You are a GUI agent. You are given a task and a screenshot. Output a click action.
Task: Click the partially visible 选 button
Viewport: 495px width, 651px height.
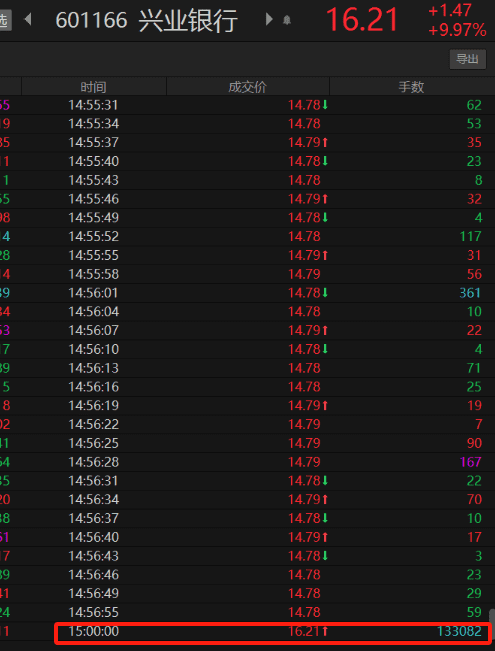[5, 20]
